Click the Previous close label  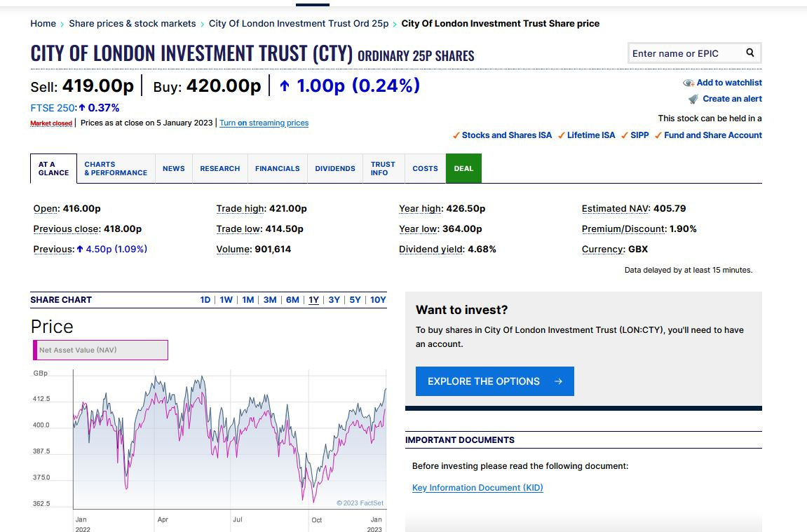click(x=67, y=229)
